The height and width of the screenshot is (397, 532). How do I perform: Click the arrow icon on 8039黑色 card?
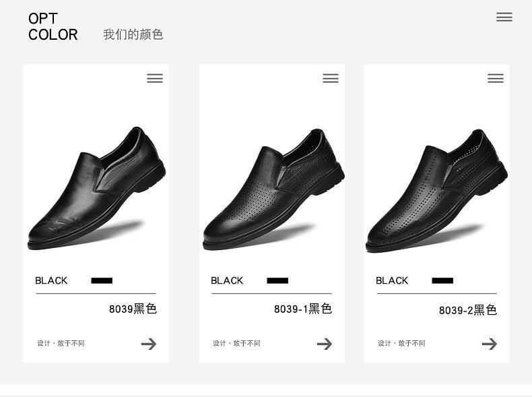(149, 344)
